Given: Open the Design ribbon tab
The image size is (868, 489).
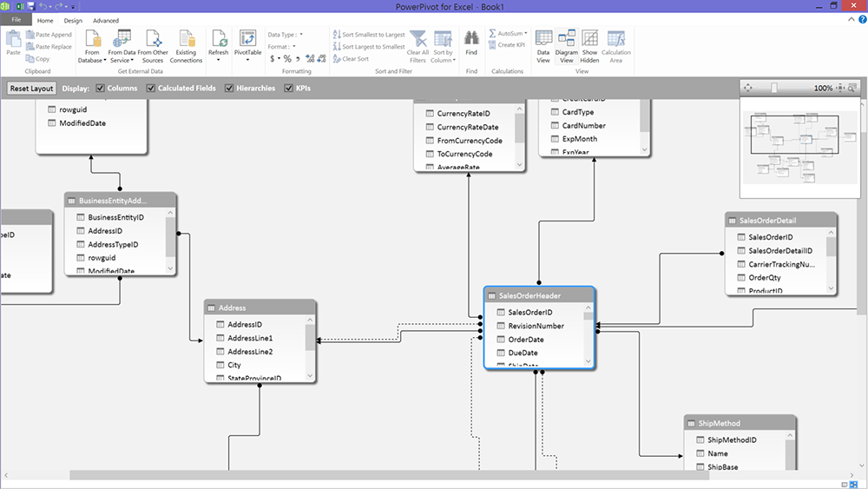Looking at the screenshot, I should (x=73, y=20).
